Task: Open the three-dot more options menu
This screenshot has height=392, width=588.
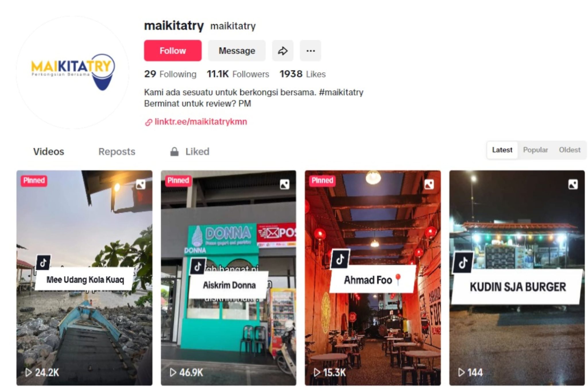Action: (x=310, y=51)
